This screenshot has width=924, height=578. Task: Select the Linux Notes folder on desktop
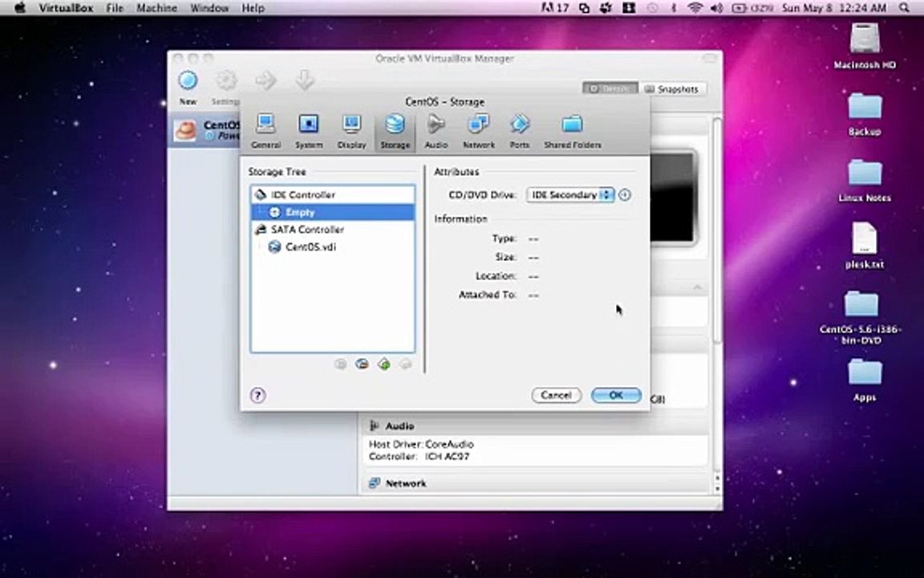pos(865,181)
